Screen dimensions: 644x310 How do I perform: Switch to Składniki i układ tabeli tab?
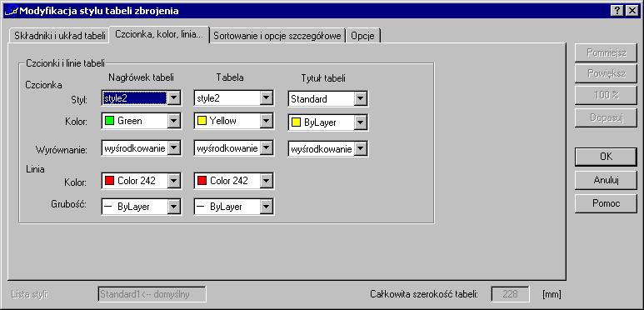click(59, 36)
